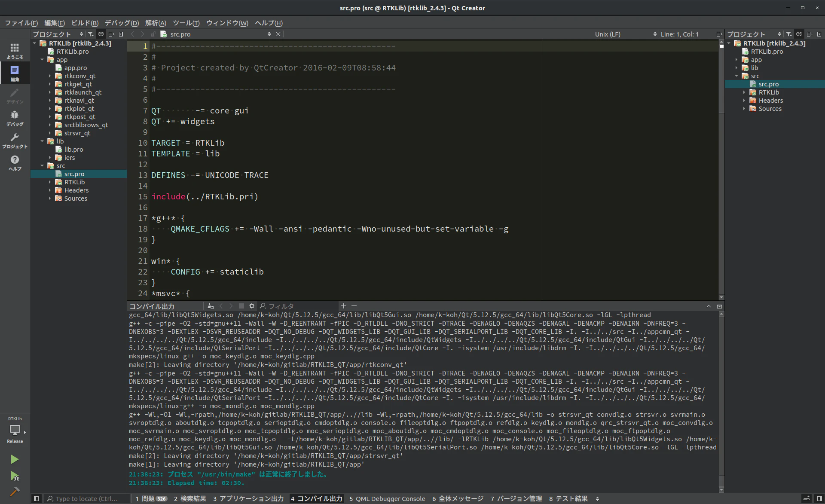Open Help mode question mark icon
Image resolution: width=825 pixels, height=504 pixels.
15,162
